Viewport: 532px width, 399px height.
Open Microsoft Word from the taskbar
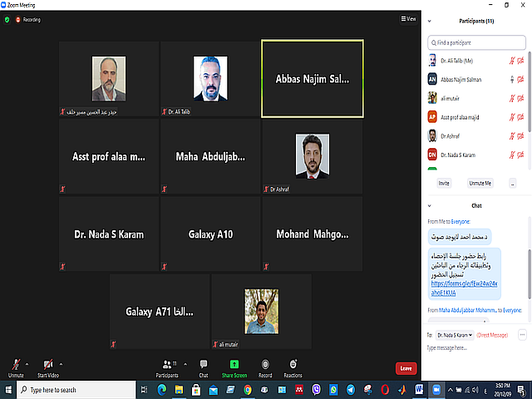(x=419, y=389)
